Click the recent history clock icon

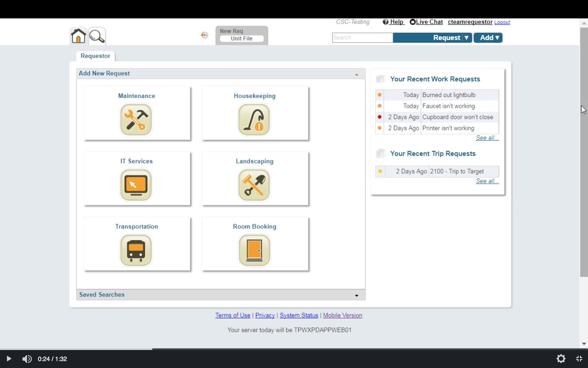click(x=204, y=35)
